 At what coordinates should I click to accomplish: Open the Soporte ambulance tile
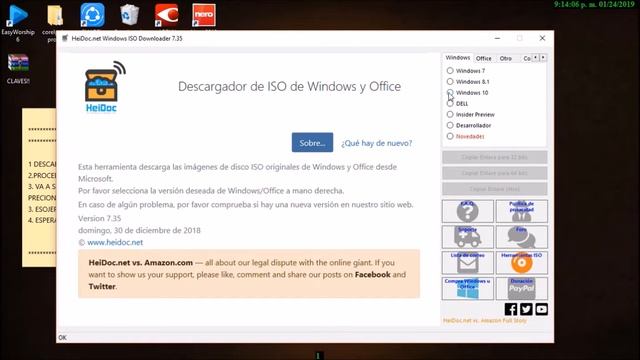[x=467, y=237]
